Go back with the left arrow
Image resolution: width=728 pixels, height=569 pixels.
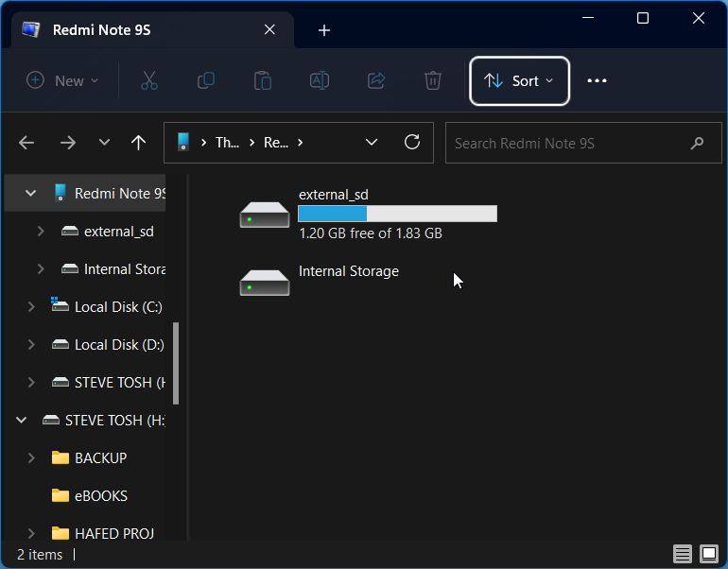[x=26, y=143]
